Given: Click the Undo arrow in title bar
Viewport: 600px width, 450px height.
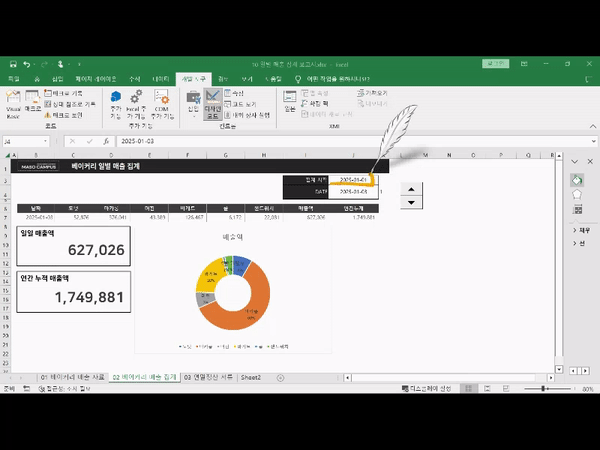Looking at the screenshot, I should 25,63.
